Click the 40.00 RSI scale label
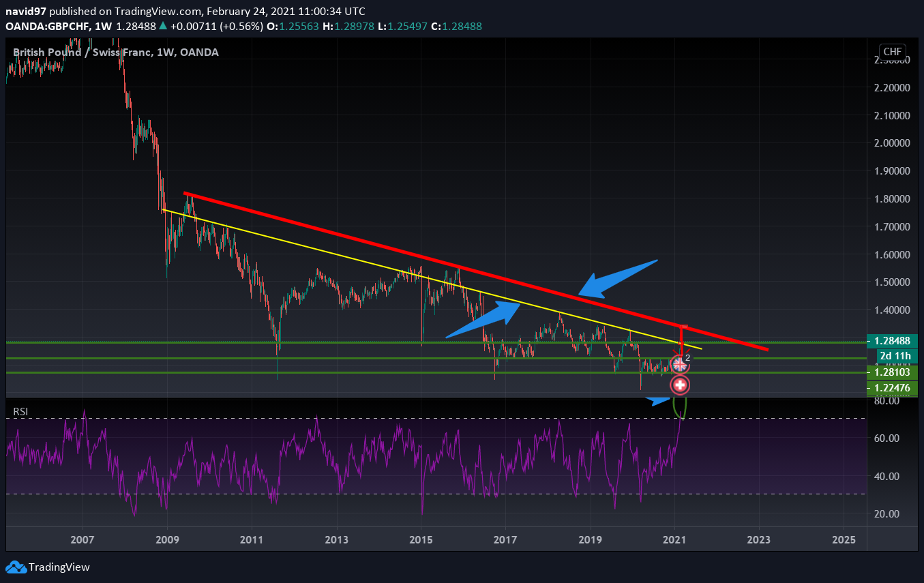 886,476
